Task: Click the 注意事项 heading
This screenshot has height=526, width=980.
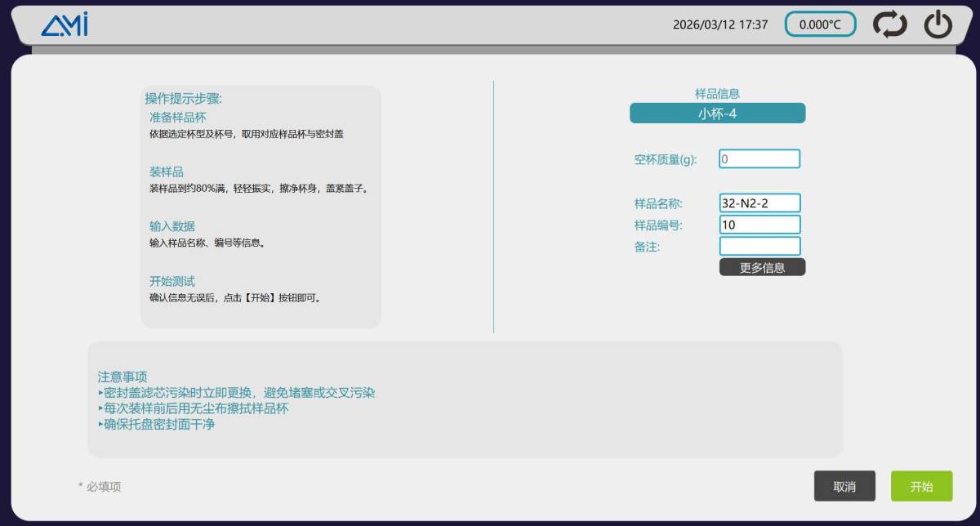Action: point(122,377)
